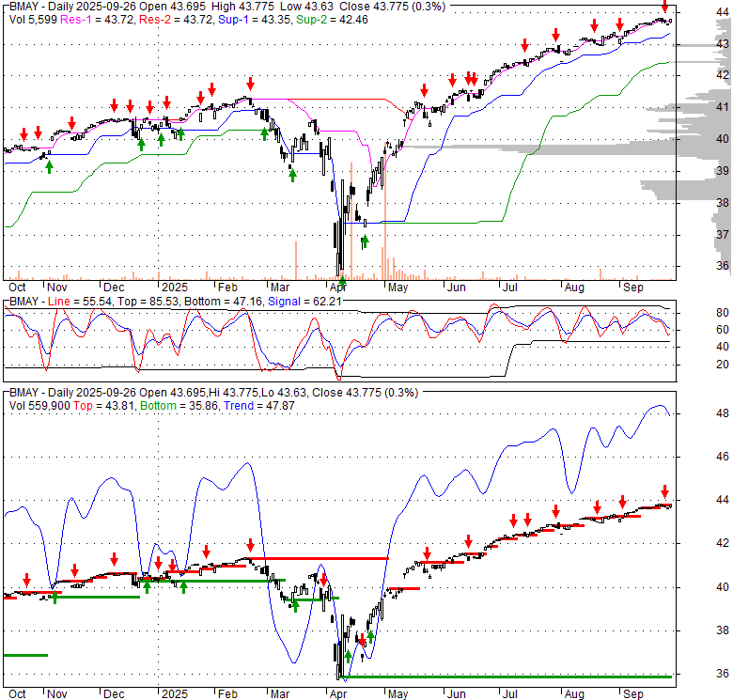Click the 2025 label on top chart axis
The width and height of the screenshot is (733, 700).
click(175, 288)
